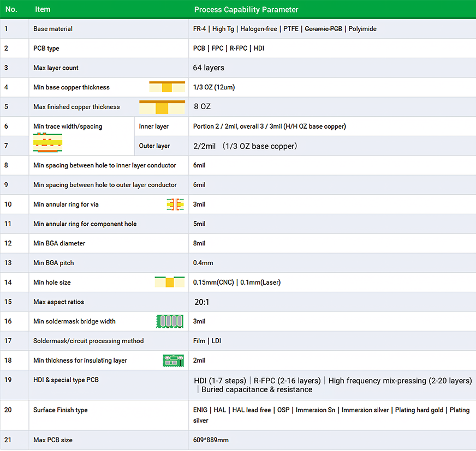This screenshot has height=451, width=476.
Task: Click the Min hole size diagram icon
Action: click(170, 282)
